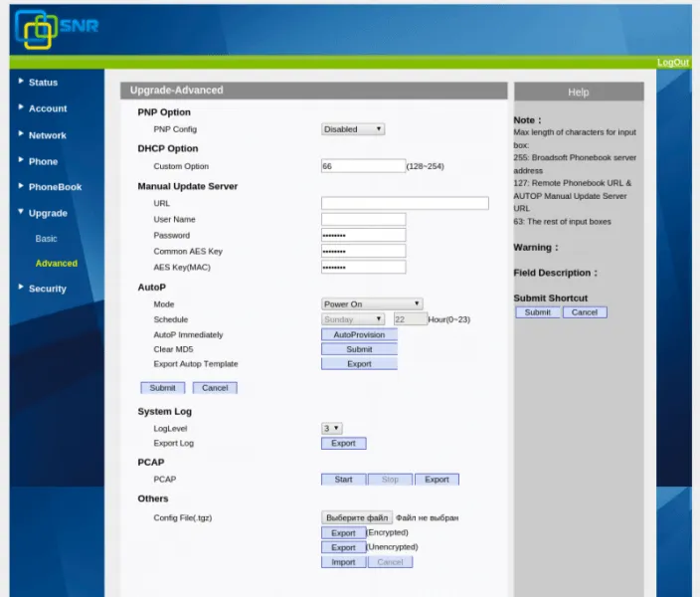Click the 'Файл не выбран' text

pyautogui.click(x=428, y=518)
